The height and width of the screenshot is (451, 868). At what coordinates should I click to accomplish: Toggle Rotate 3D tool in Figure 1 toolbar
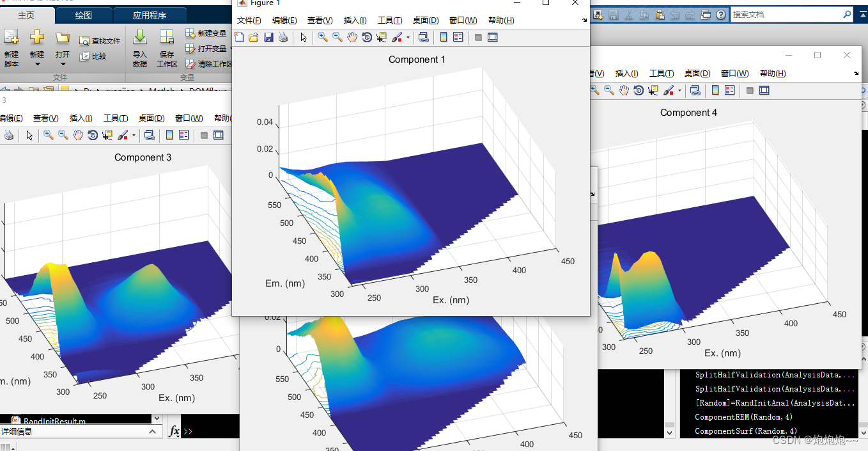pyautogui.click(x=367, y=38)
